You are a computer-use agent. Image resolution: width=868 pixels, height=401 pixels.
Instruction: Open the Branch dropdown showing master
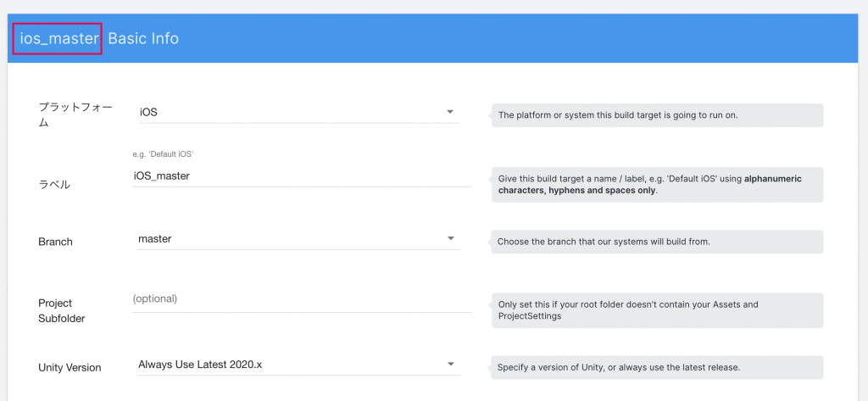tap(299, 239)
